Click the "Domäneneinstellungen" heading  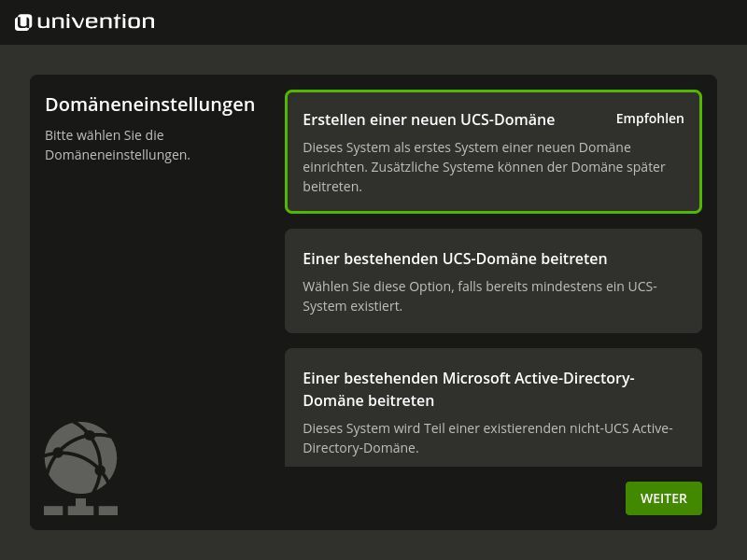pos(149,105)
